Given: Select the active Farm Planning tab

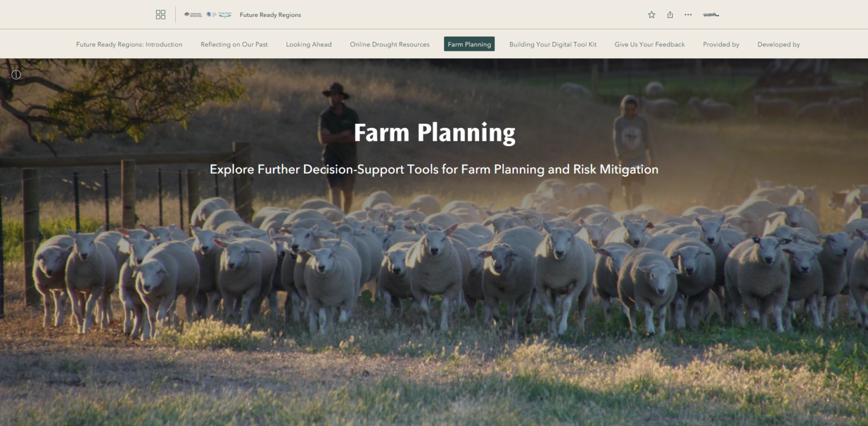Looking at the screenshot, I should (x=469, y=44).
